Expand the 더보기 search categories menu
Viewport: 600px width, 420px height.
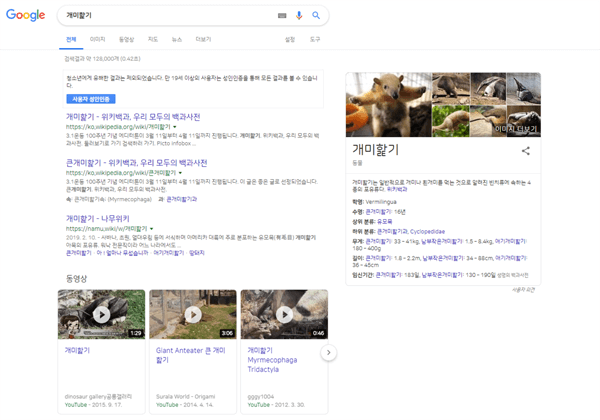(x=203, y=39)
